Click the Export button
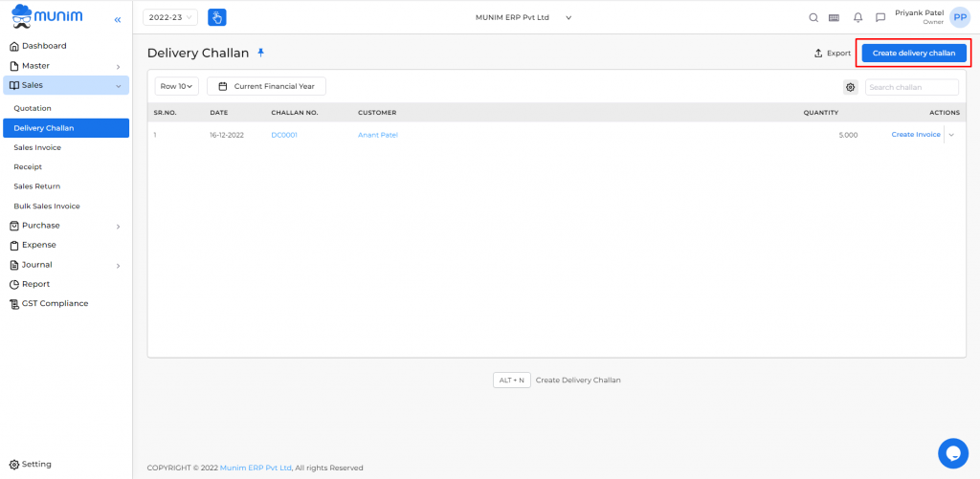The height and width of the screenshot is (479, 980). coord(832,53)
